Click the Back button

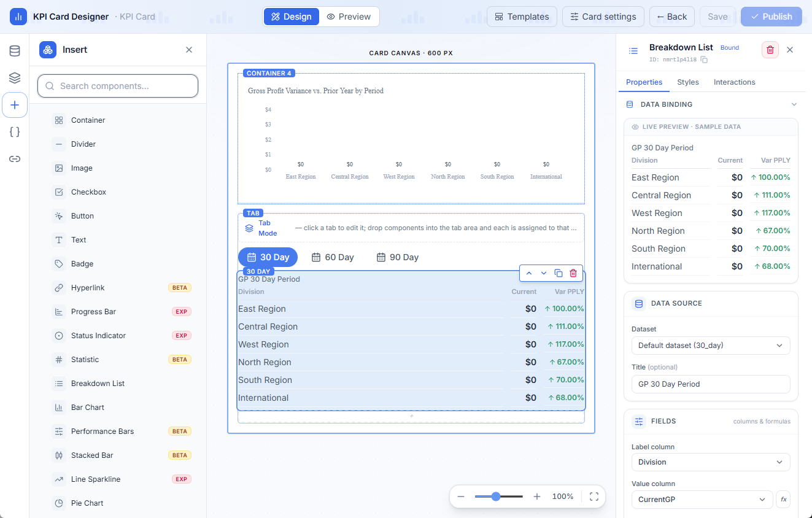(x=672, y=17)
